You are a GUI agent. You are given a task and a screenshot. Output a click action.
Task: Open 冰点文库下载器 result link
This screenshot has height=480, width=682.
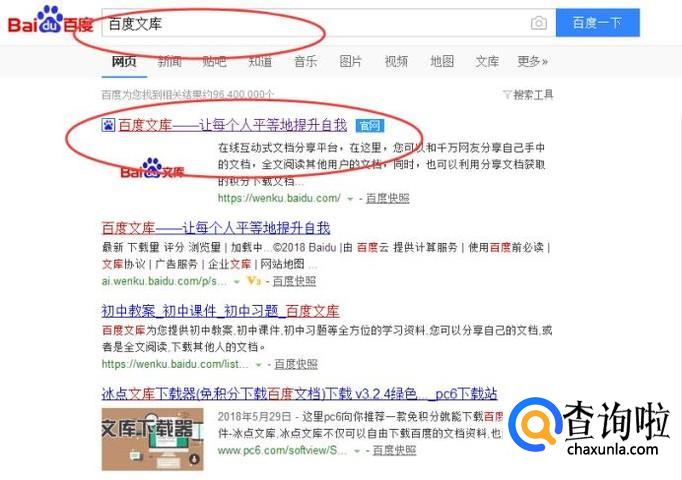coord(299,393)
